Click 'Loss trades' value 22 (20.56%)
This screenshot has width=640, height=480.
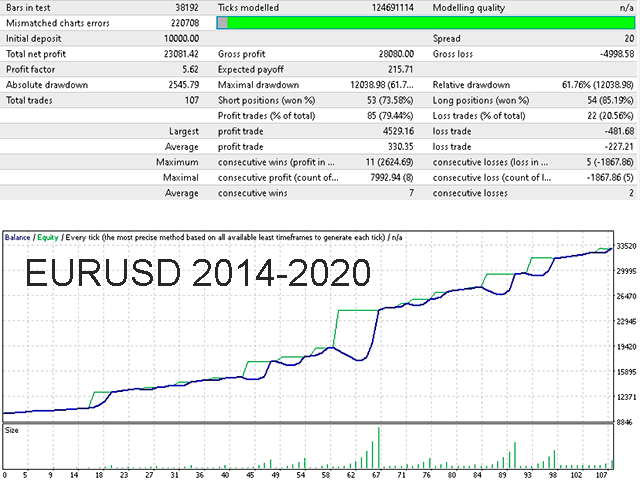point(610,116)
